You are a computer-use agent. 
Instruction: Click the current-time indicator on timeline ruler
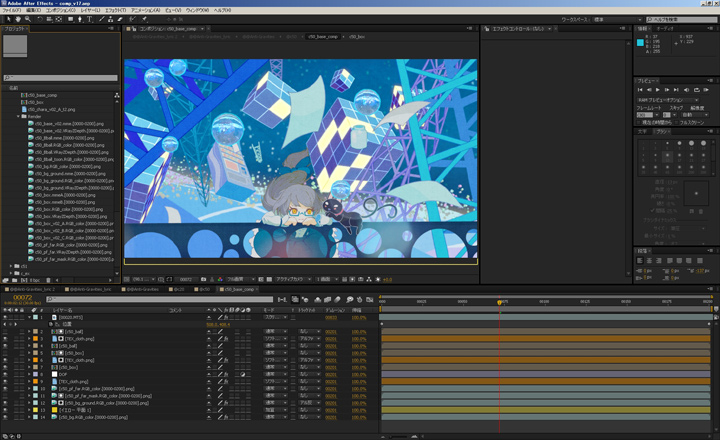point(500,302)
